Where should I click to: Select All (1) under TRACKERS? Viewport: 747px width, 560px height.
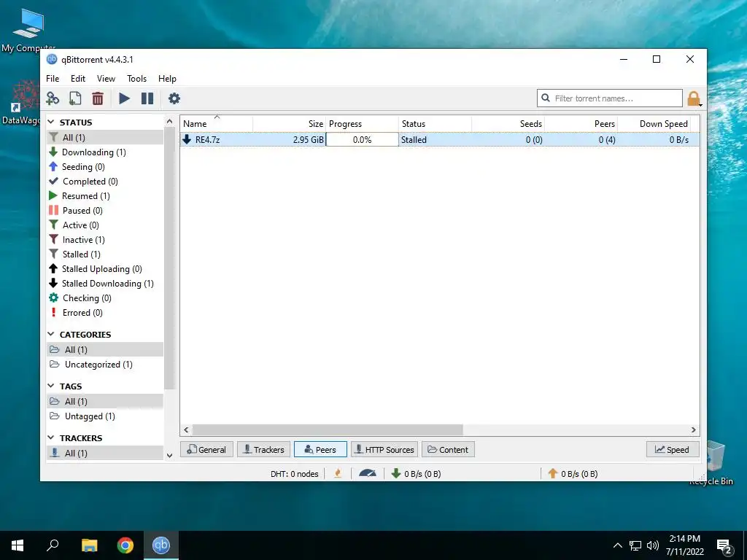tap(105, 454)
